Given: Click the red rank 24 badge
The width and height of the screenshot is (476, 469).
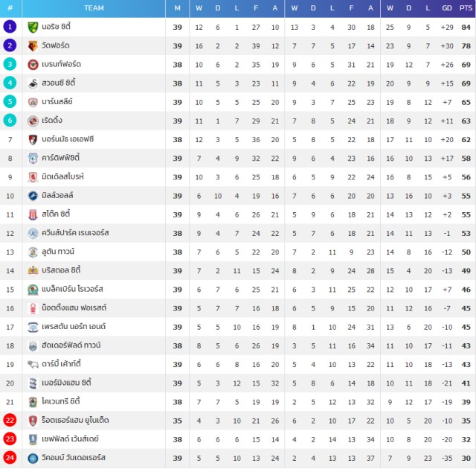Looking at the screenshot, I should tap(10, 458).
